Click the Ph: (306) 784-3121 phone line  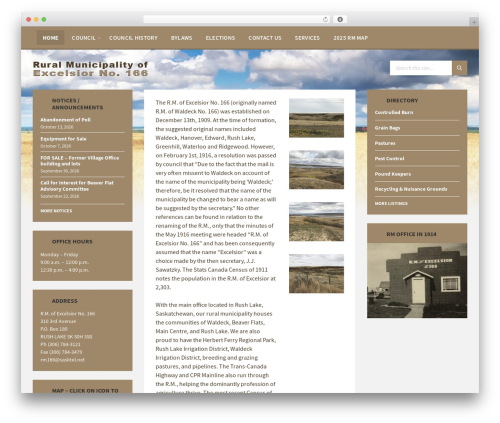click(60, 344)
